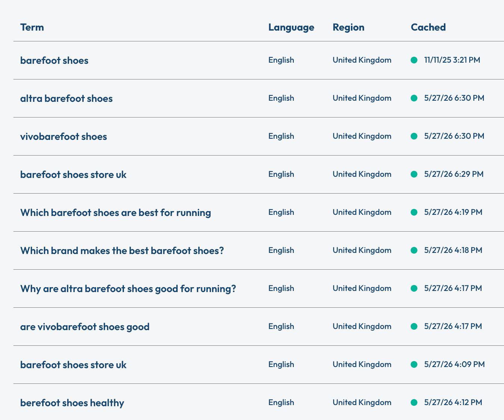Select the cached time '5/27/26 6:29 PM'
The width and height of the screenshot is (504, 420).
(x=454, y=174)
